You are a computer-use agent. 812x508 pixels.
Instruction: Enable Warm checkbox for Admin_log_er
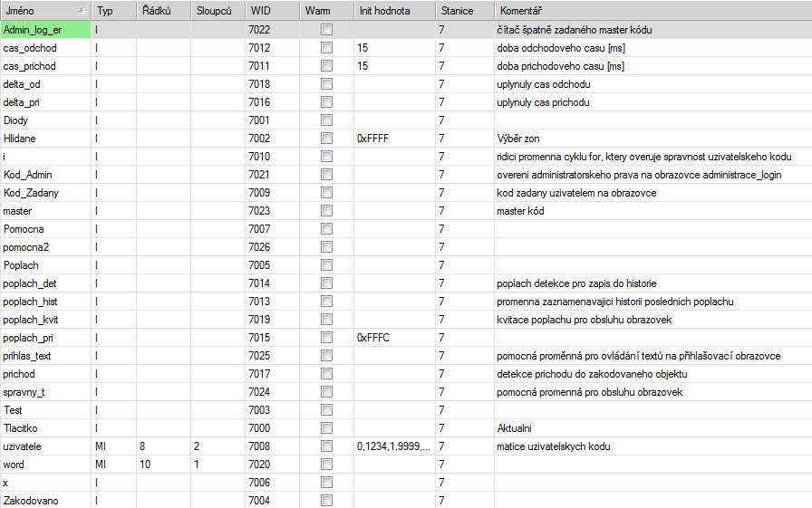(x=326, y=30)
